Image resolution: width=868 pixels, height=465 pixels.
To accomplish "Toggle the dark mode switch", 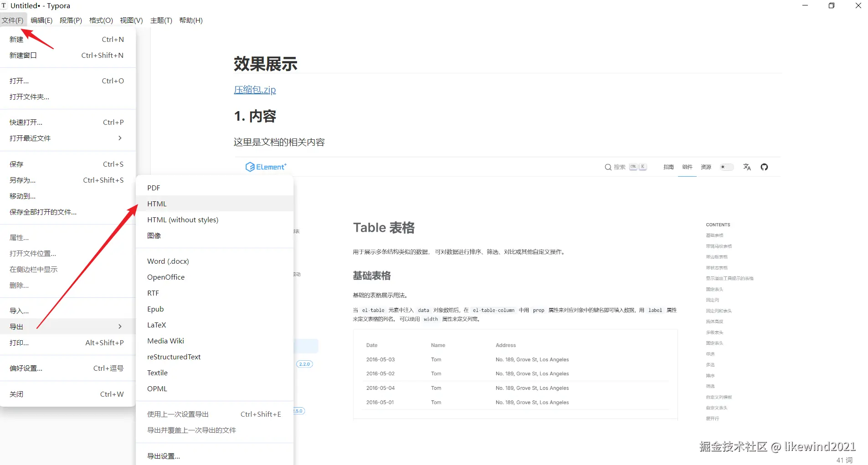I will coord(727,167).
